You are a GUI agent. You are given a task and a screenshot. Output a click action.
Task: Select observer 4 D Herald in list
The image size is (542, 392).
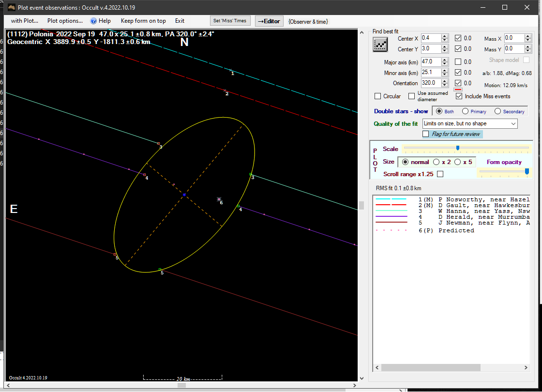point(452,217)
